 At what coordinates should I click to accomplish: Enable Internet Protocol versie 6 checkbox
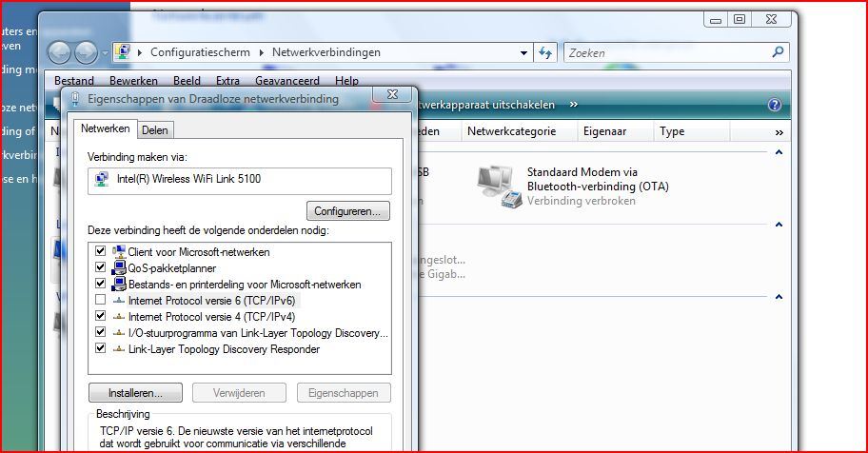(x=100, y=300)
